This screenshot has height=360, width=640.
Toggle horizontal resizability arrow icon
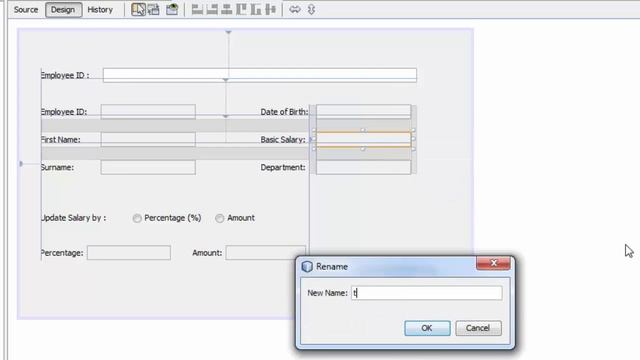point(295,9)
